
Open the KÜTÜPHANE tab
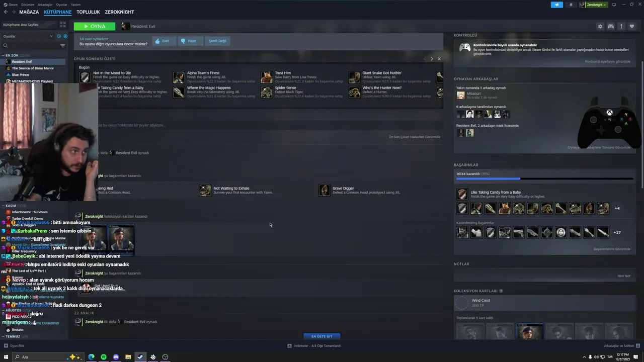(57, 12)
